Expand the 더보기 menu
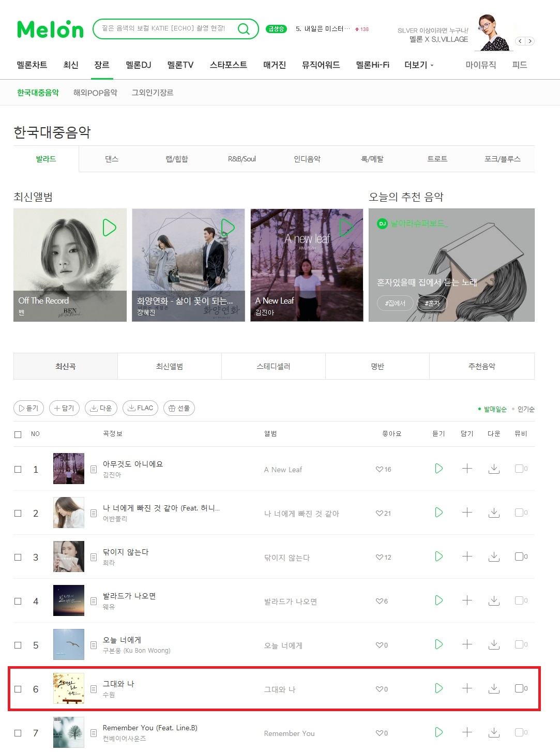Screen dimensions: 560x752 coord(419,65)
